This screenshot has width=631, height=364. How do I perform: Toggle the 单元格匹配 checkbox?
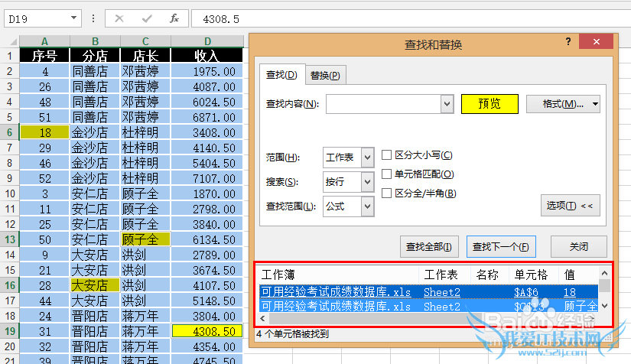[387, 174]
